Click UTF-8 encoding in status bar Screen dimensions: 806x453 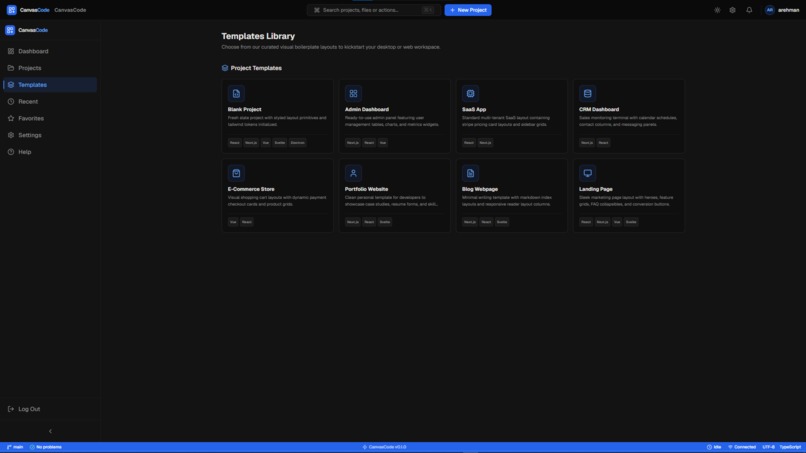pyautogui.click(x=768, y=447)
